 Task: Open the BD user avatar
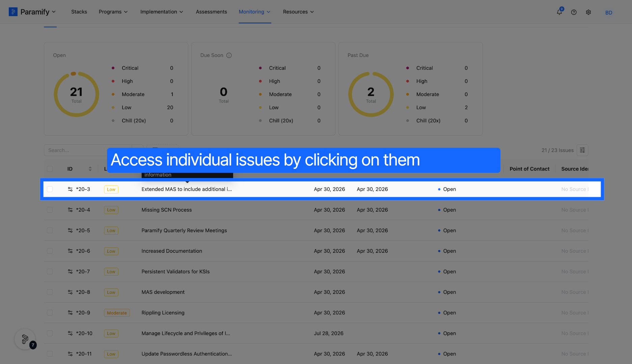pos(609,12)
